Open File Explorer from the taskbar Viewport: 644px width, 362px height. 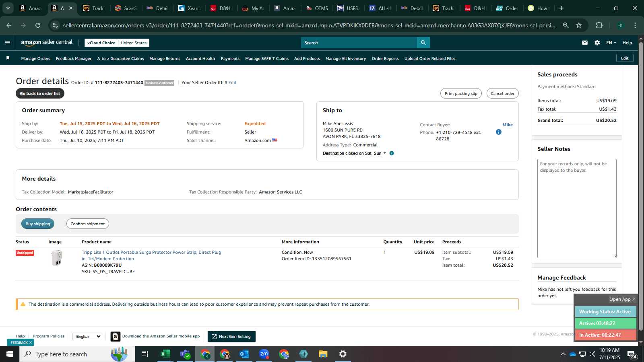[323, 354]
